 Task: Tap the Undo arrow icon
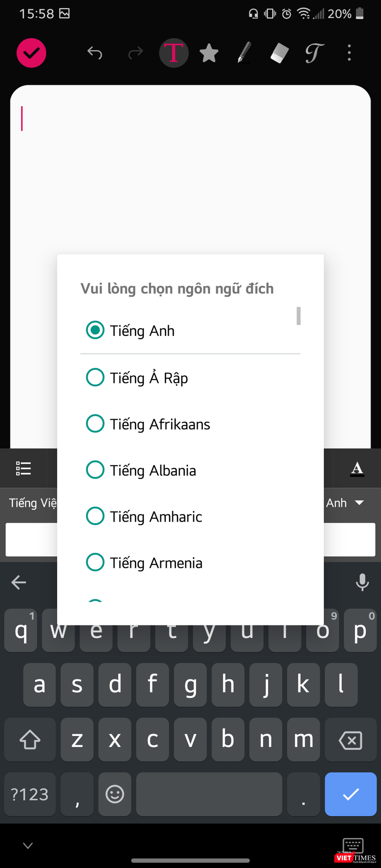pos(95,53)
